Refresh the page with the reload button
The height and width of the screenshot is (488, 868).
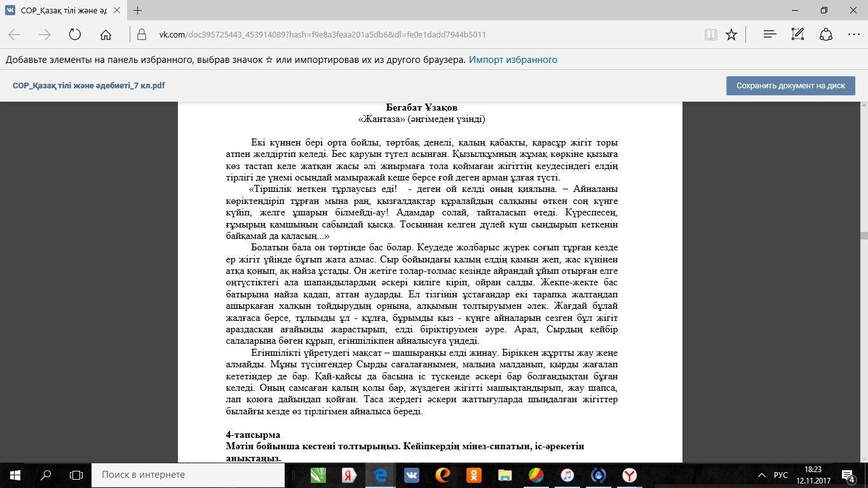[x=75, y=35]
